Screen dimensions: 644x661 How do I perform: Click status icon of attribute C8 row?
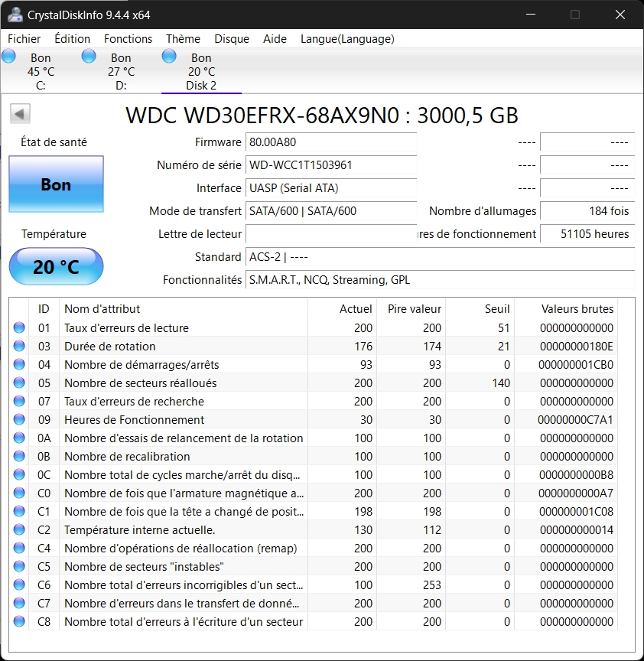click(x=19, y=622)
